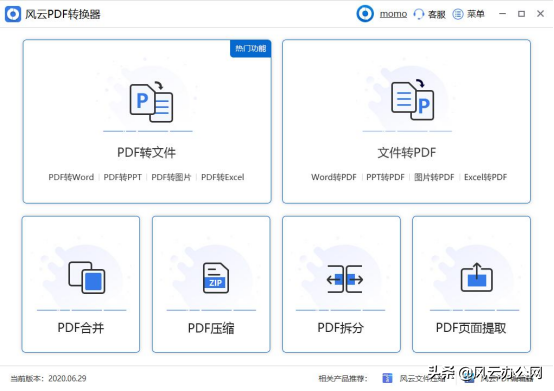Click the PDF压缩 ZIP file icon
Screen dimensions: 554x391
click(216, 278)
